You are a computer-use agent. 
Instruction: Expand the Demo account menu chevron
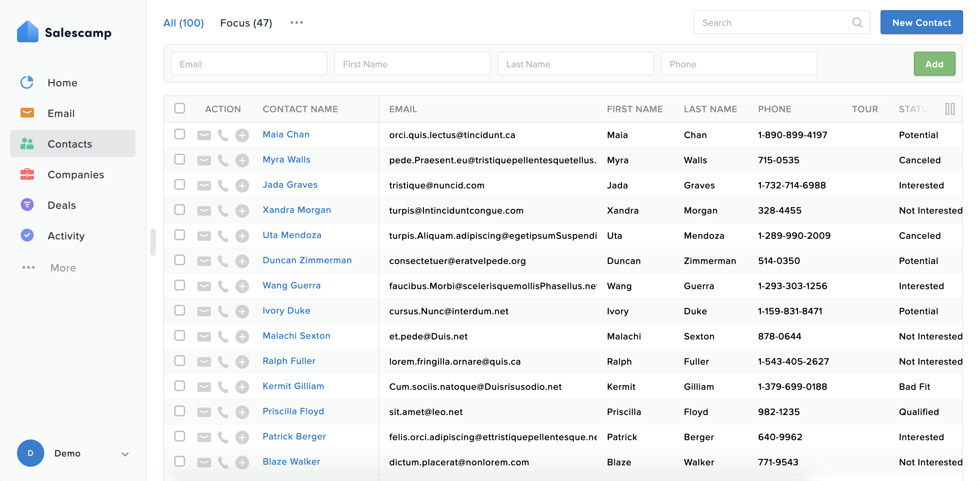click(125, 454)
